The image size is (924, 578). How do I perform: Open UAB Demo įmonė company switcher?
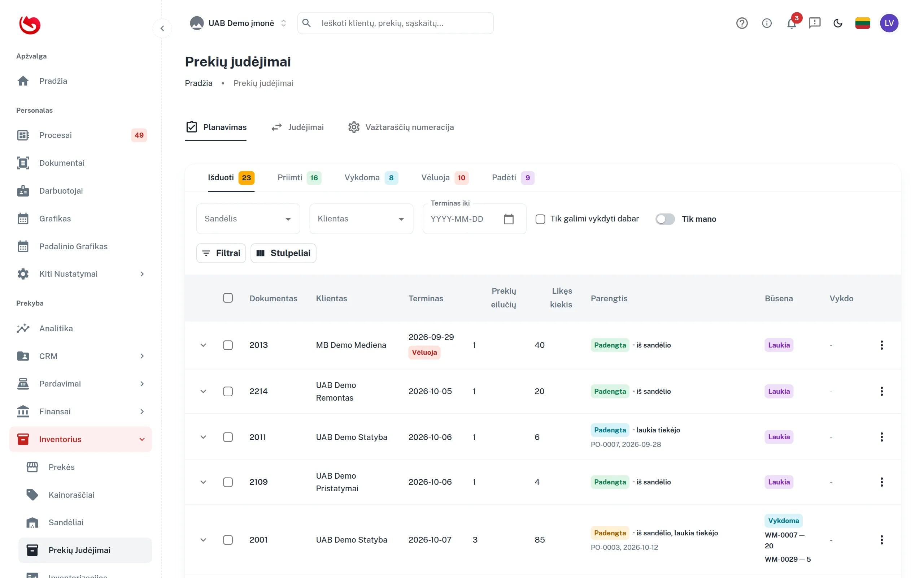(x=239, y=23)
